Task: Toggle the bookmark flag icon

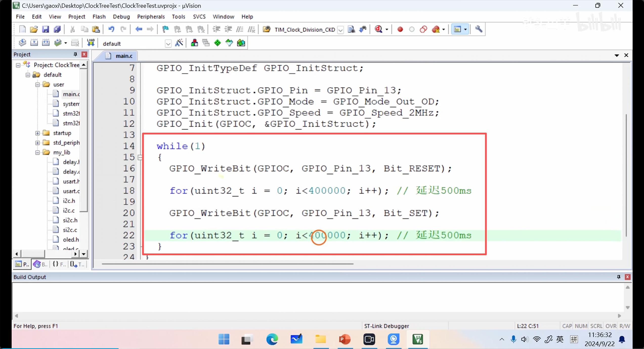Action: pyautogui.click(x=165, y=29)
